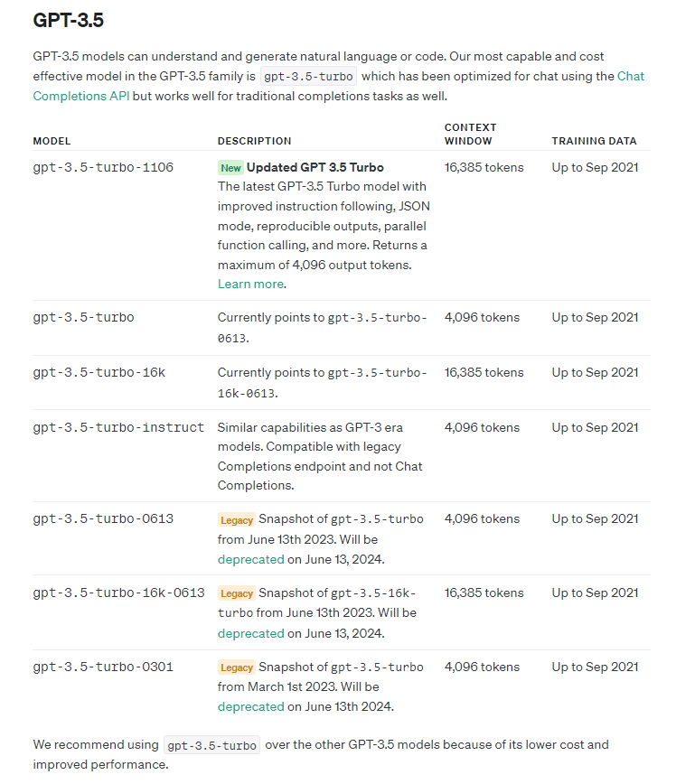Viewport: 695px width, 784px height.
Task: Click the DESCRIPTION column header
Action: [254, 141]
